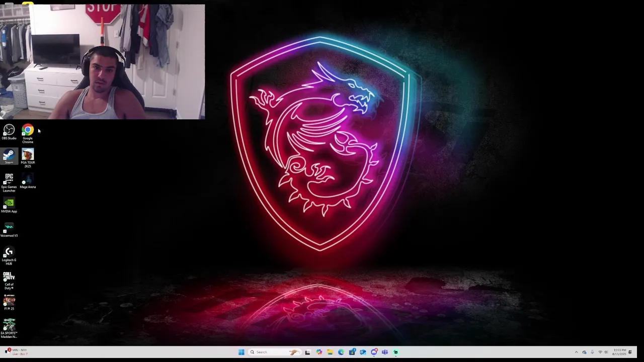Screen dimensions: 644x362
Task: Open Outlook from the taskbar
Action: tap(363, 352)
